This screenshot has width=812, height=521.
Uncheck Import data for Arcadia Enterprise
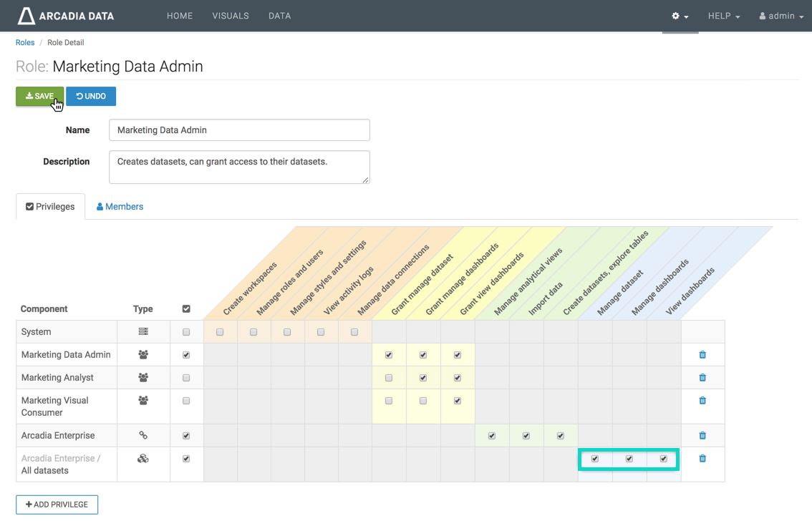[x=526, y=436]
